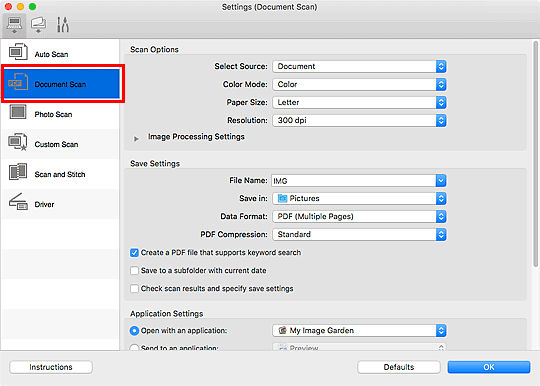Click the Document Scan PDF icon
Screen dimensions: 540x386
click(18, 82)
